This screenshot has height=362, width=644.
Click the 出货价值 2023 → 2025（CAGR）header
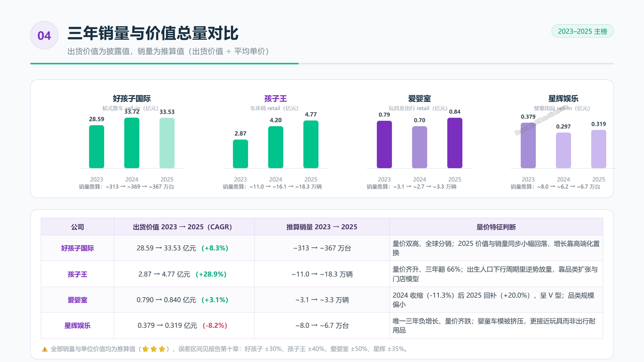[x=184, y=227]
